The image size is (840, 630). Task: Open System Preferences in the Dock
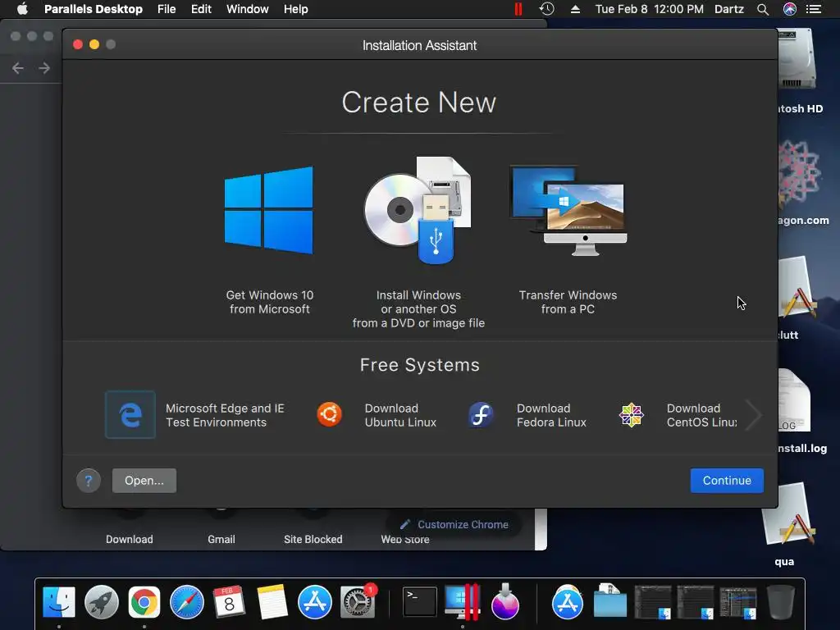(x=358, y=601)
